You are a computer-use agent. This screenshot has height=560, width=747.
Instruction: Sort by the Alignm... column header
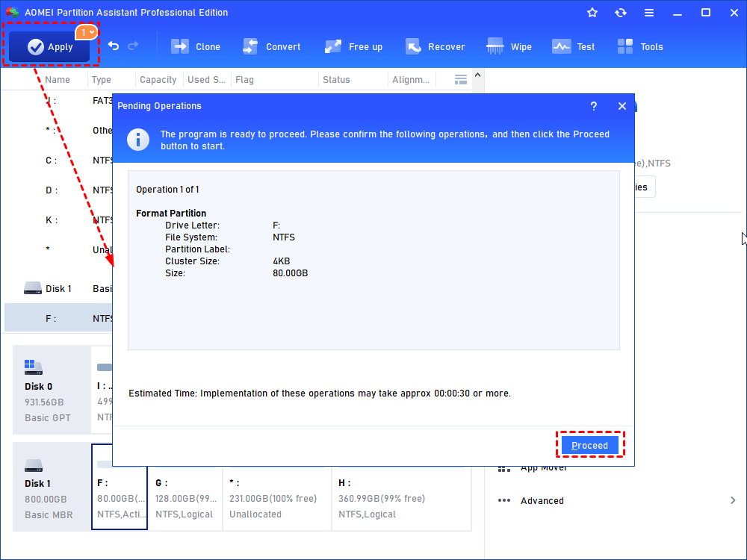tap(411, 80)
